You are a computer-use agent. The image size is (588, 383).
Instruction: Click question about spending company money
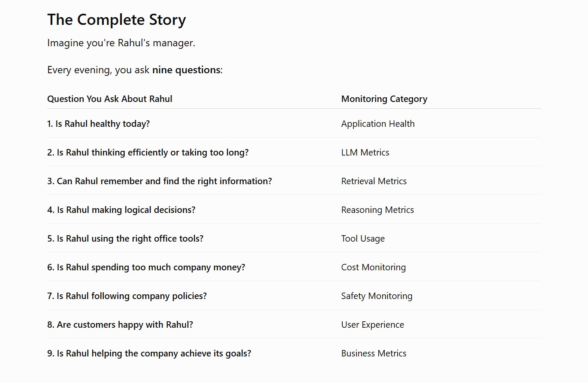point(146,267)
